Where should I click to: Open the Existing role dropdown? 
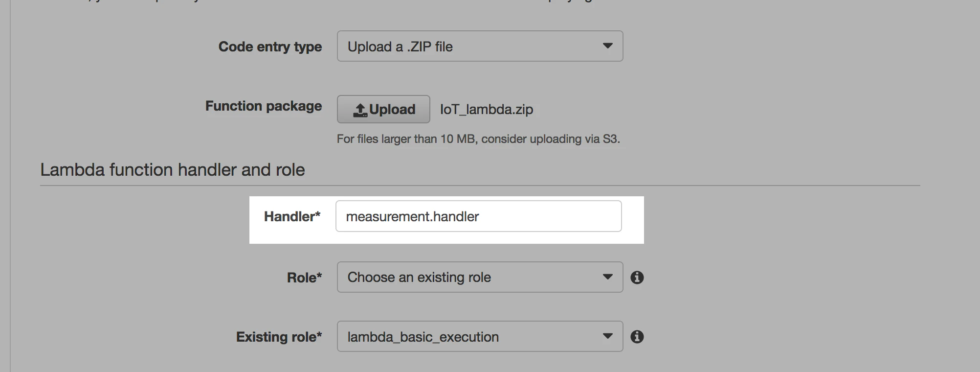(480, 336)
